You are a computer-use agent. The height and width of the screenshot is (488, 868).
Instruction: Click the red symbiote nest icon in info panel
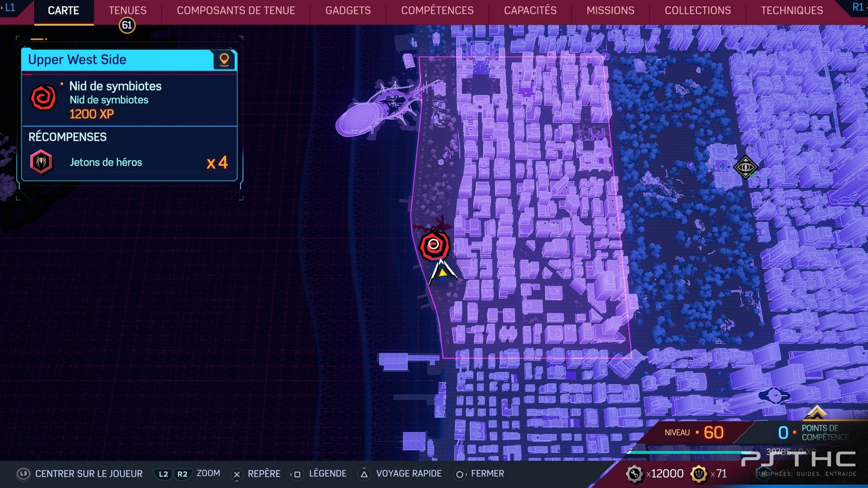point(43,98)
